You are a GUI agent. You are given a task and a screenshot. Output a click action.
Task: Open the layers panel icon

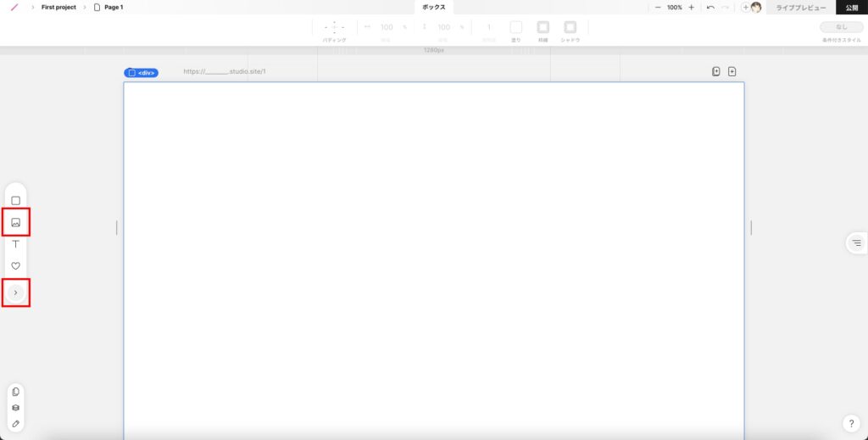pos(15,408)
